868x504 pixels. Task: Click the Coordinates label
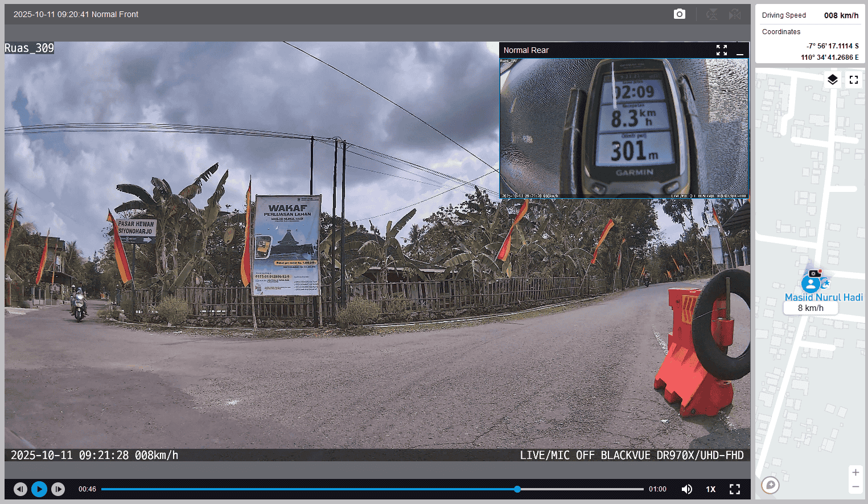click(x=781, y=32)
